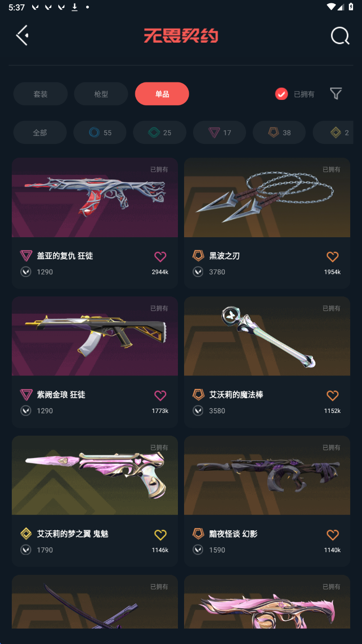Open 艾沃莉的魔法棒 skin image
The width and height of the screenshot is (362, 644).
tap(267, 336)
